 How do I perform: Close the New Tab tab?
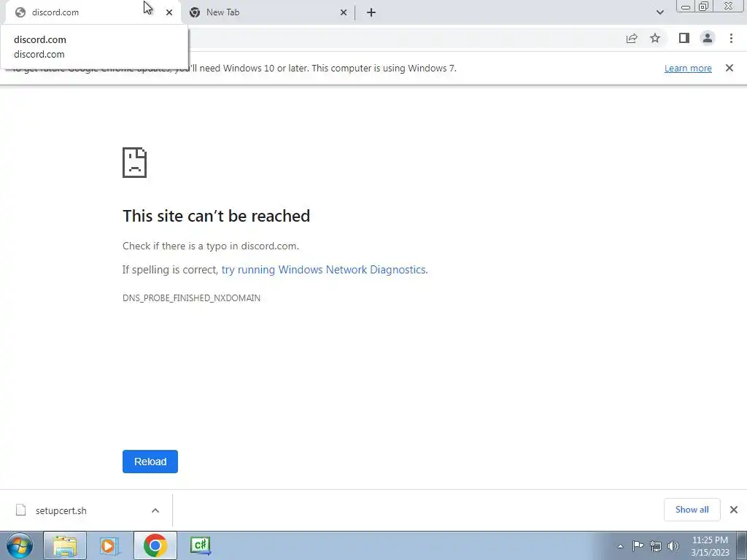344,12
